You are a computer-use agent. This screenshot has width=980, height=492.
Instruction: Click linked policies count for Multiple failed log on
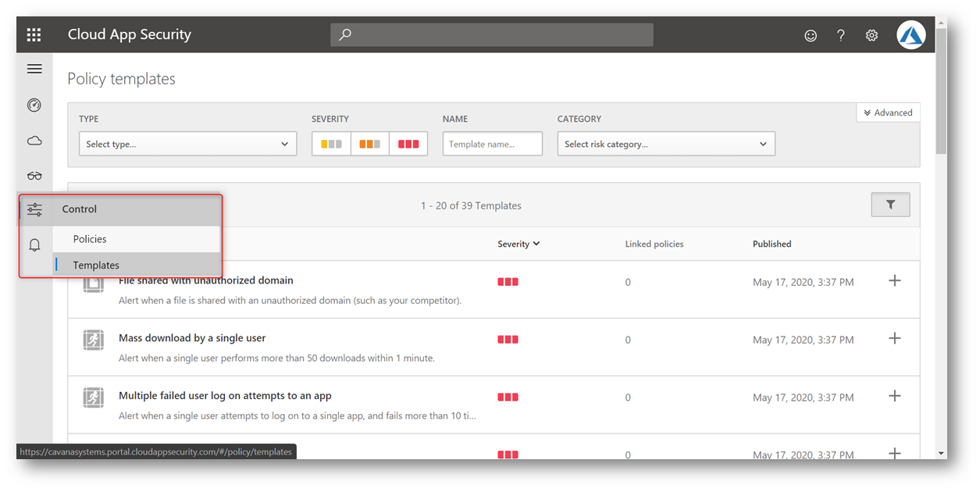pos(628,398)
